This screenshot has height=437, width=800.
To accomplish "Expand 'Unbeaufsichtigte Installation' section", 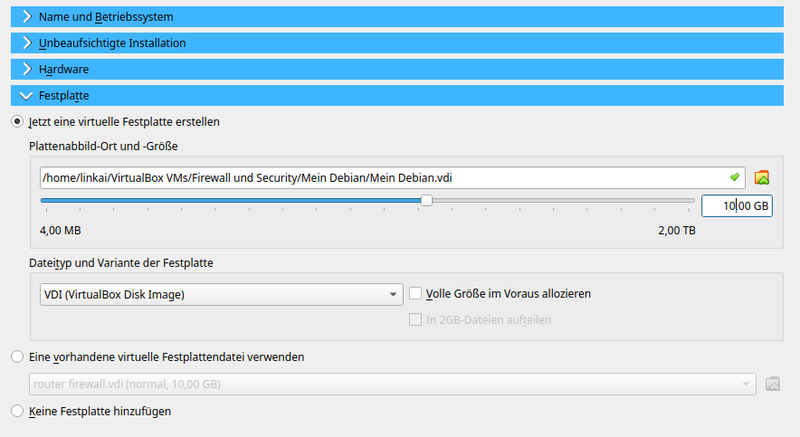I will (x=111, y=43).
